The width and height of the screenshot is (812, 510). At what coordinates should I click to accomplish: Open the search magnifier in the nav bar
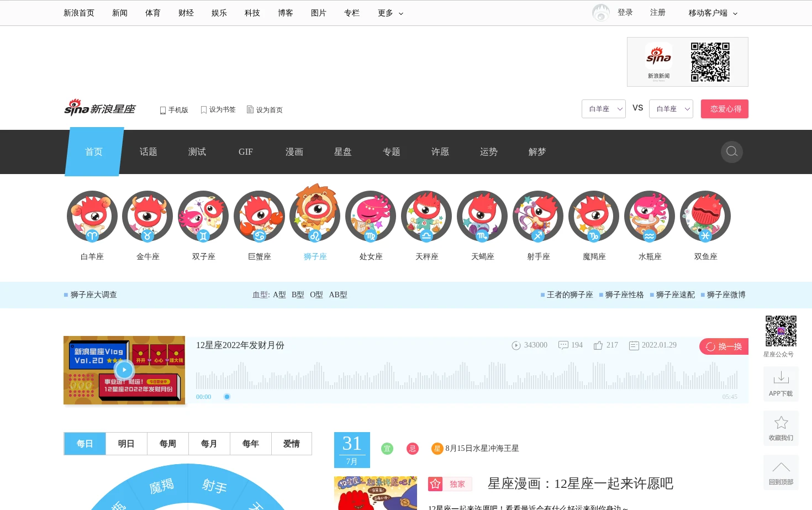[x=732, y=151]
